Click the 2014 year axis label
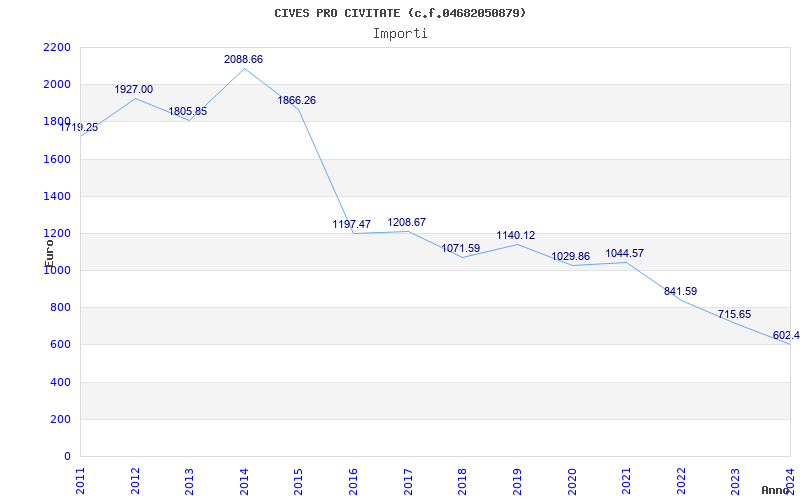 pyautogui.click(x=245, y=479)
